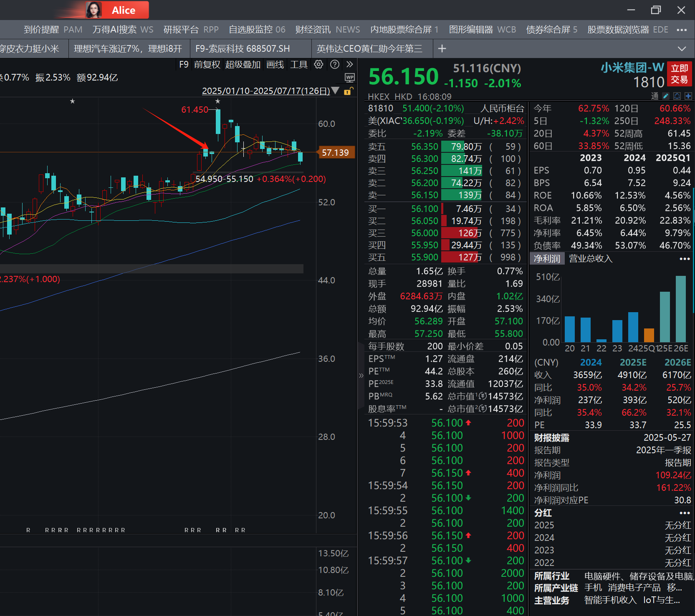This screenshot has height=616, width=695.
Task: Click the 81810 人民币柜台 quote row
Action: click(x=445, y=109)
